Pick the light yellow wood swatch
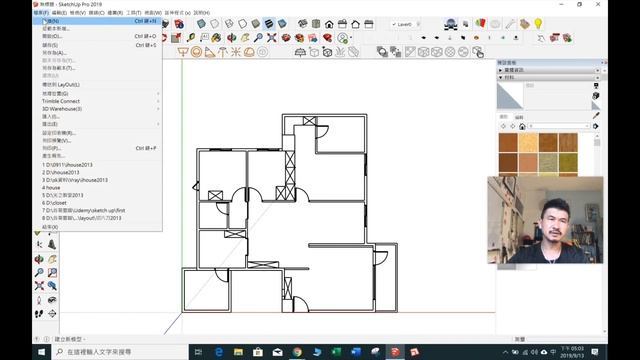This screenshot has height=360, width=640. (528, 142)
